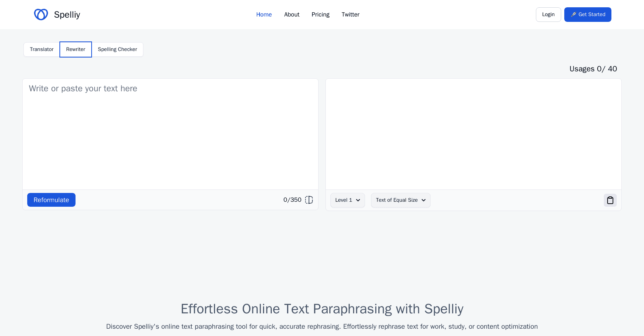Click the empty output text area
The image size is (644, 336).
[x=473, y=134]
